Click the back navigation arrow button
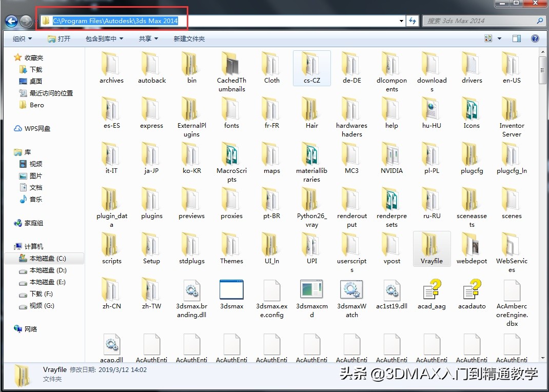 pos(11,21)
